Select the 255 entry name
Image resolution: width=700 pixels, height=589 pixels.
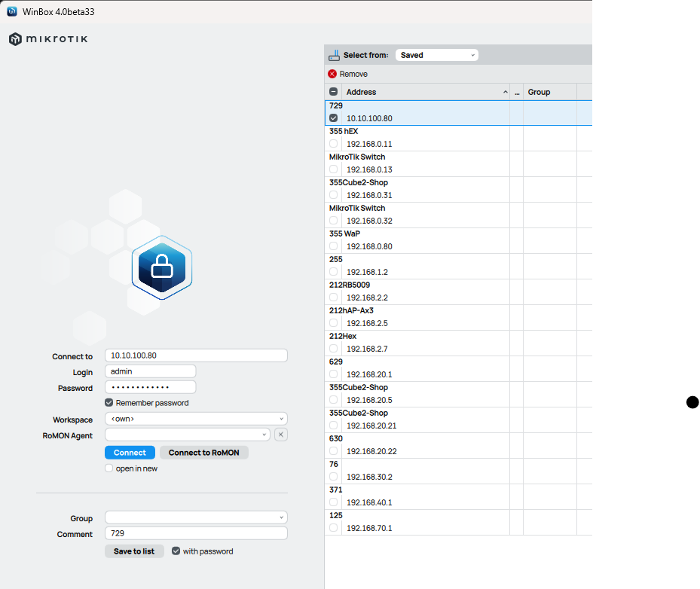pyautogui.click(x=336, y=259)
